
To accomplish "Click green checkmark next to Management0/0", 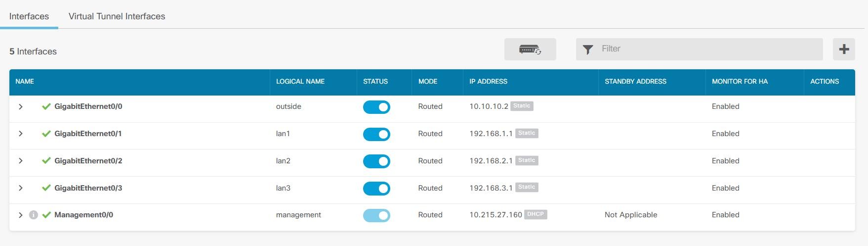I will coord(46,215).
